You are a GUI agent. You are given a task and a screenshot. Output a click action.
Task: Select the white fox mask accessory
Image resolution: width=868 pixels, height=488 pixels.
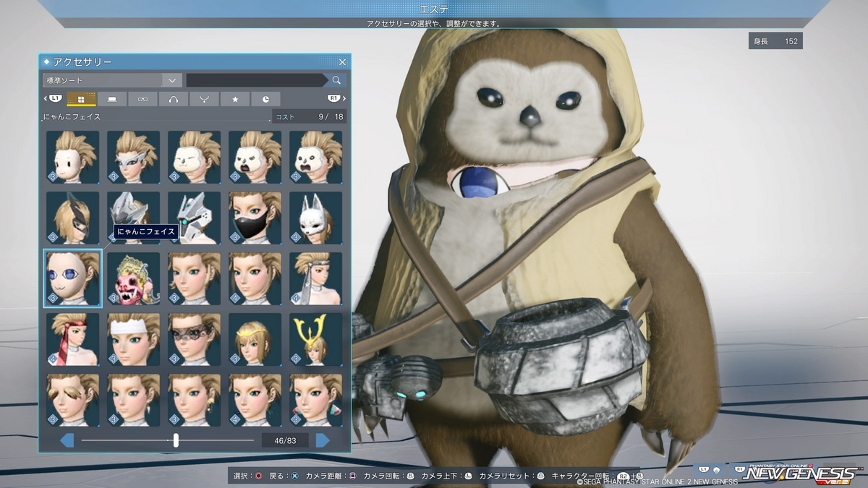click(316, 218)
